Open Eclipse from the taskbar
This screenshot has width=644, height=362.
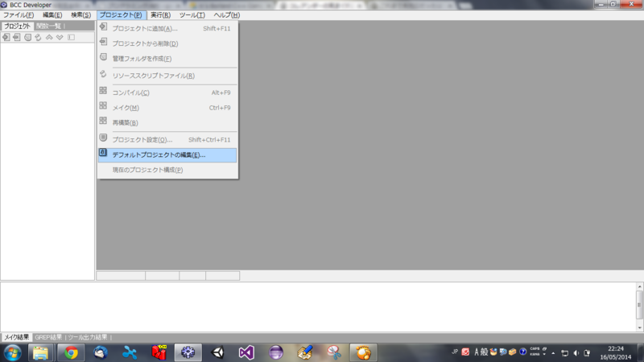276,353
